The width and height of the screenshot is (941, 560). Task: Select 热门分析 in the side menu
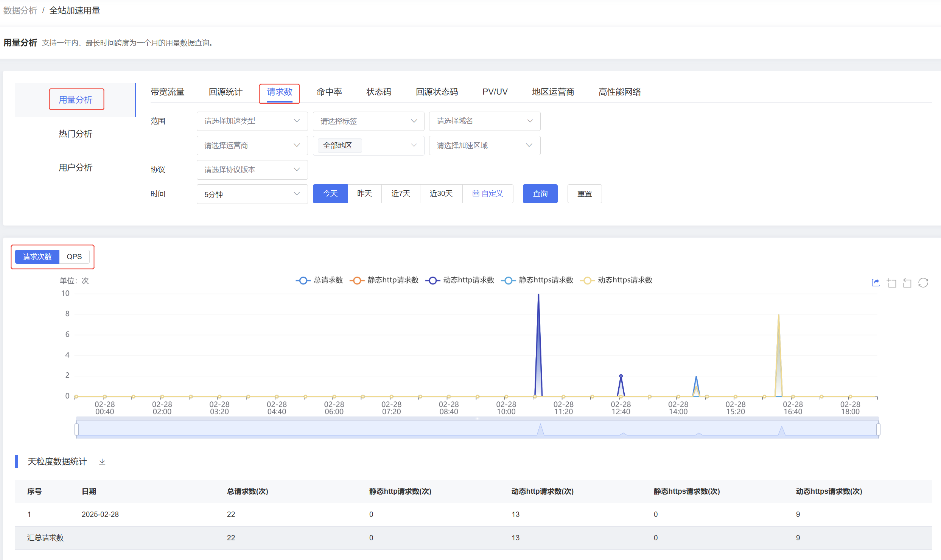75,134
